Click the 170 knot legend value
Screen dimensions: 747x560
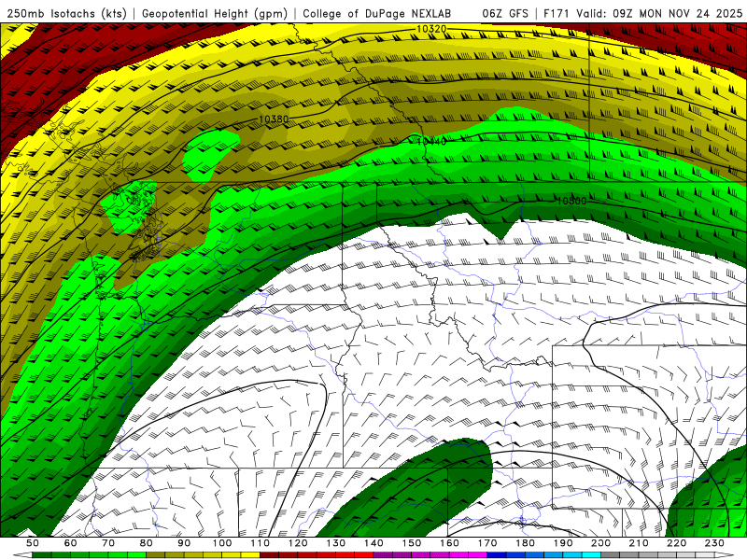point(487,543)
